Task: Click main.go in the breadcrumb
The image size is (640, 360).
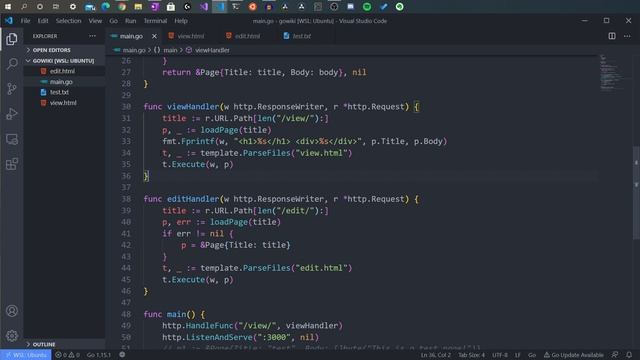Action: pos(134,50)
